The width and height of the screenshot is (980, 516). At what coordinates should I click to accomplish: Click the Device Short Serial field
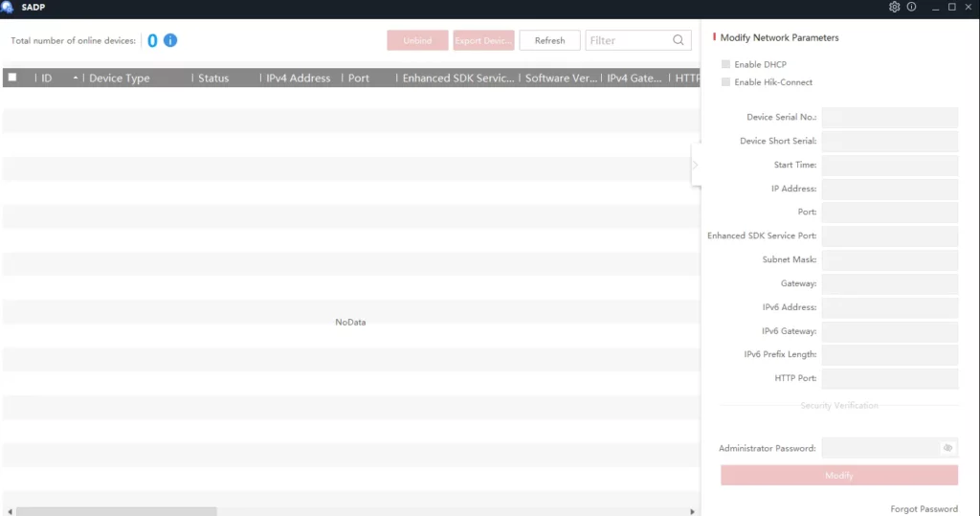point(890,141)
